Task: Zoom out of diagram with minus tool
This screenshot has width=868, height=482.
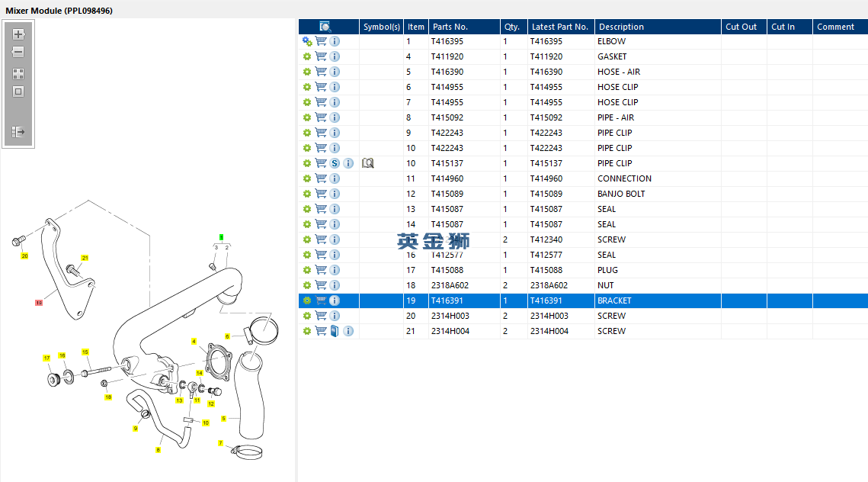Action: coord(18,52)
